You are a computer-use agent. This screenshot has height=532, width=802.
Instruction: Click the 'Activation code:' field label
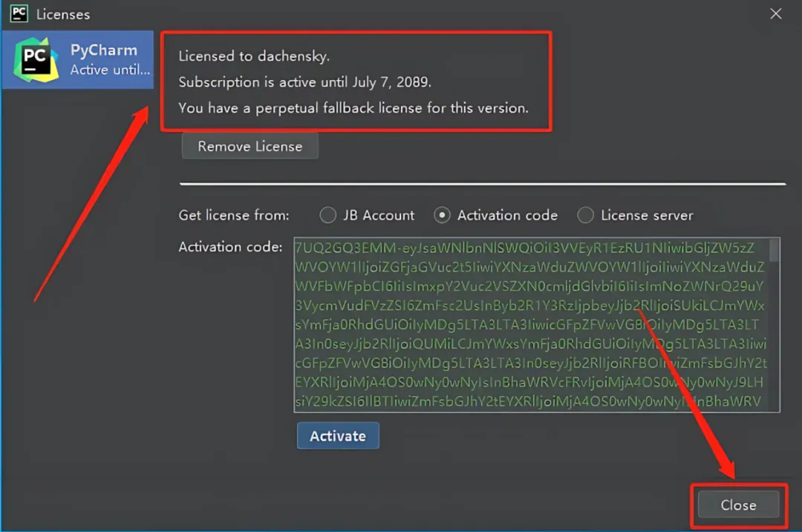click(x=230, y=247)
